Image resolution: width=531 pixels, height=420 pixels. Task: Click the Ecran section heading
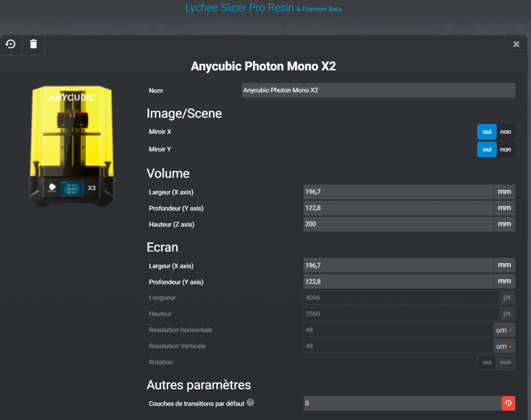coord(162,247)
